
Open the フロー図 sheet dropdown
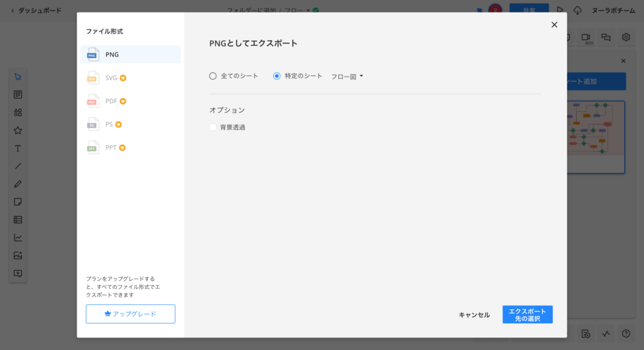pyautogui.click(x=347, y=77)
